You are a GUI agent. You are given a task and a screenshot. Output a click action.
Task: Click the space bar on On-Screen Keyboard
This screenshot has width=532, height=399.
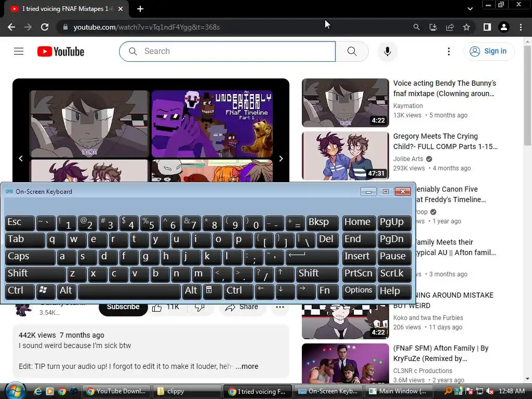129,291
